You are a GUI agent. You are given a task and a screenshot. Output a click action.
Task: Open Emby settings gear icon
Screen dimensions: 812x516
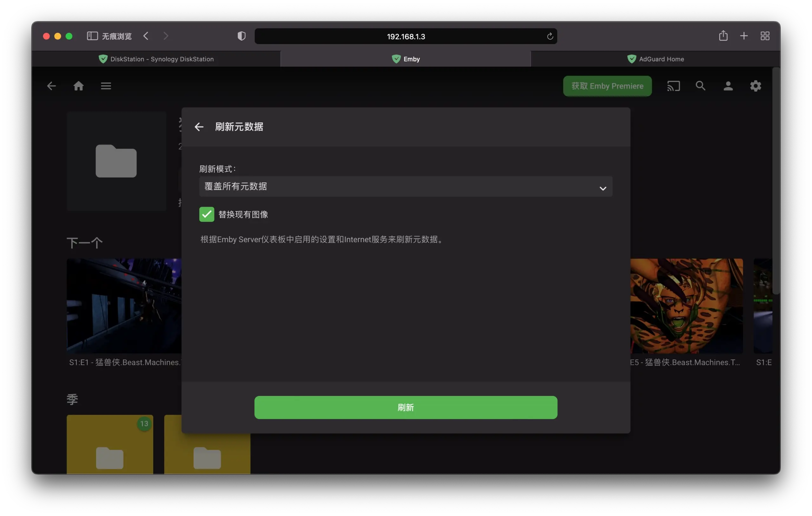pos(755,86)
